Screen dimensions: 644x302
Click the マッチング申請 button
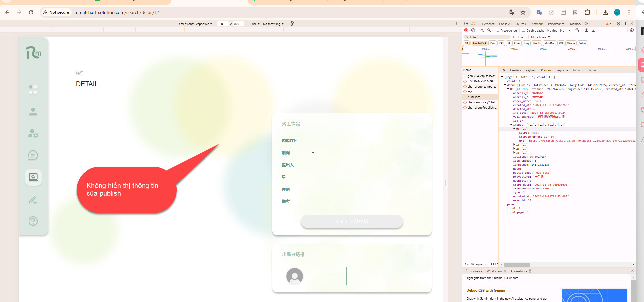pyautogui.click(x=352, y=221)
